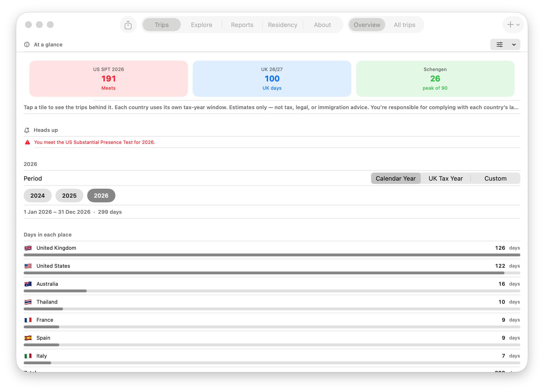Click the Spain flag icon
The height and width of the screenshot is (392, 544).
pos(28,338)
